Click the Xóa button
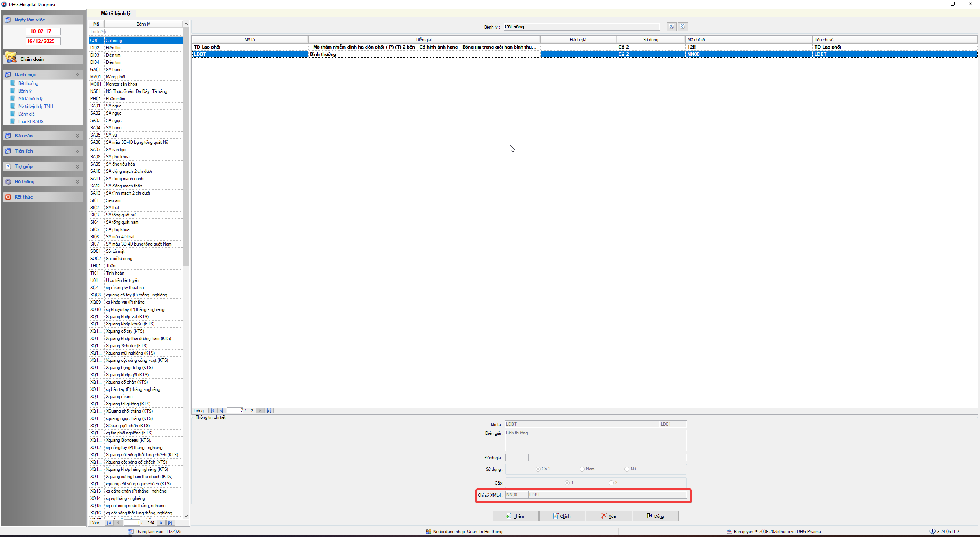 [609, 516]
